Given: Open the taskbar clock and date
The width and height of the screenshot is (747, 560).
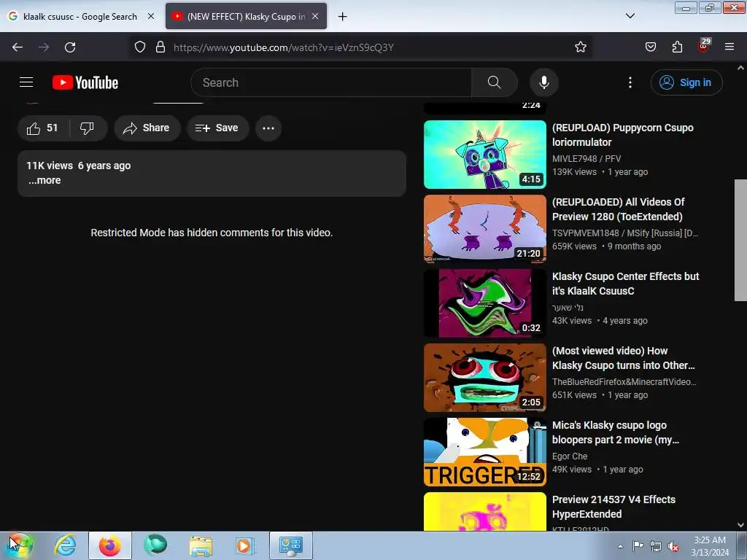Looking at the screenshot, I should (x=710, y=546).
